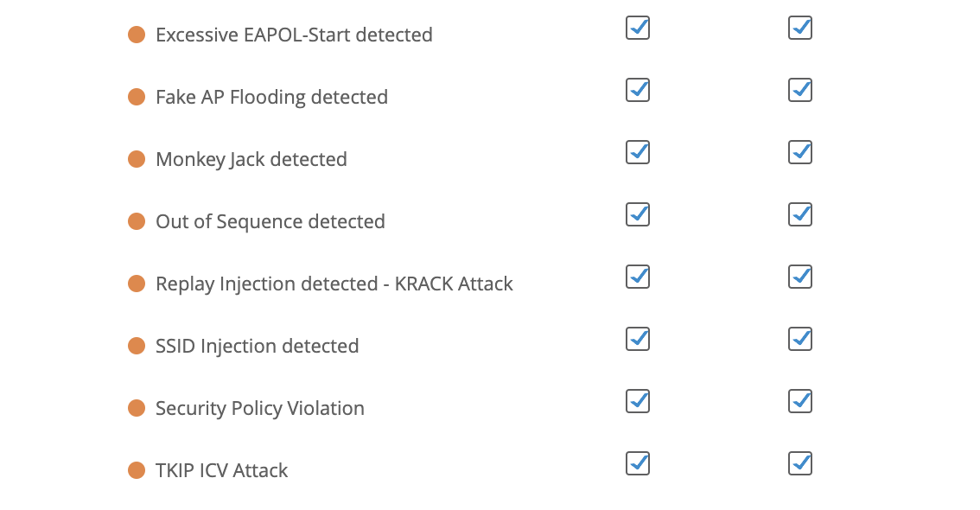Disable the left checkbox for Replay Injection KRACK
The image size is (980, 510).
(x=638, y=277)
